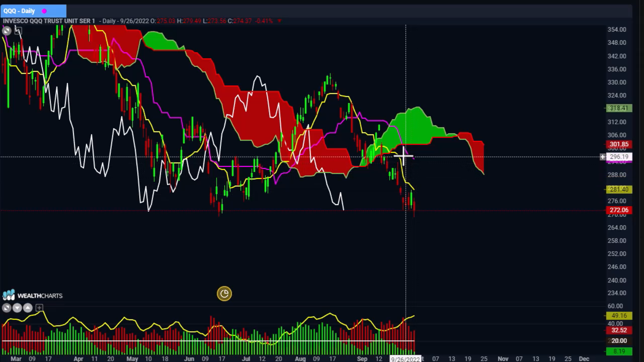Viewport: 644px width, 362px height.
Task: Click the Dec label on time axis
Action: (584, 359)
